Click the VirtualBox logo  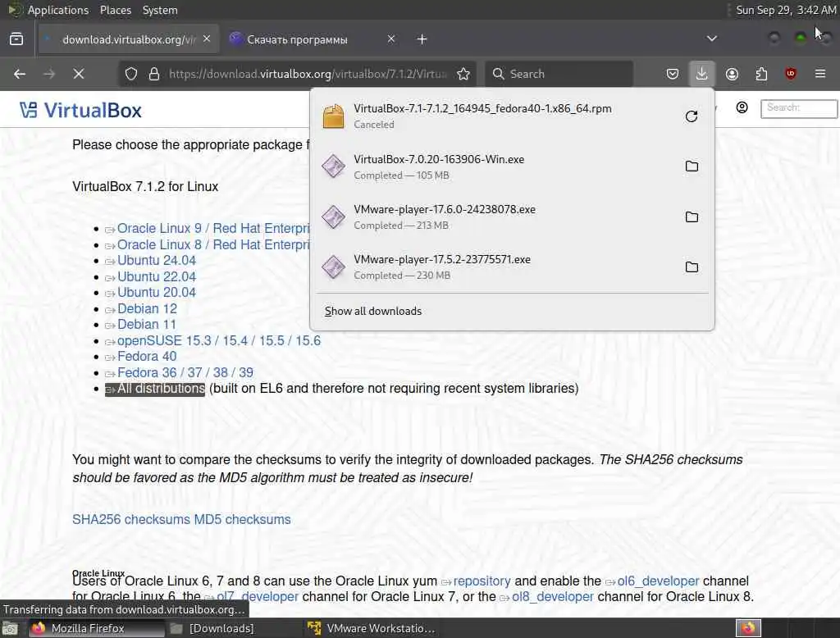(x=80, y=111)
